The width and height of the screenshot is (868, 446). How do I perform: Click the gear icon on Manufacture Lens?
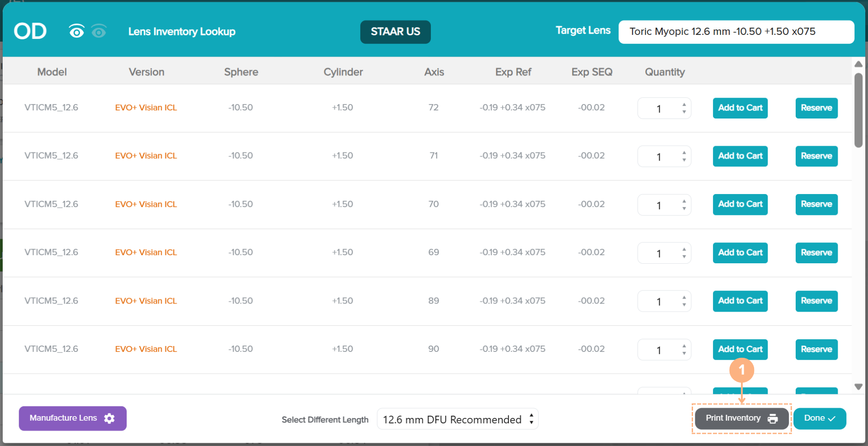pyautogui.click(x=109, y=418)
